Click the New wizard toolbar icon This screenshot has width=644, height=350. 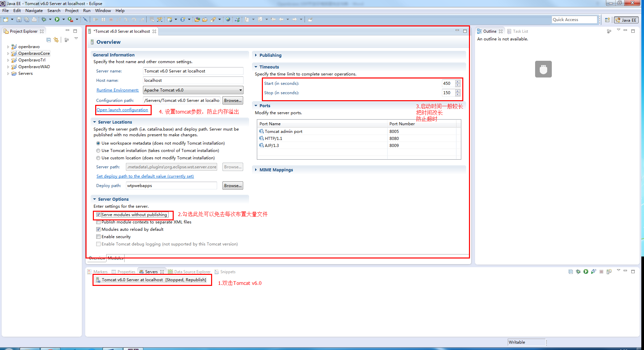click(x=6, y=19)
